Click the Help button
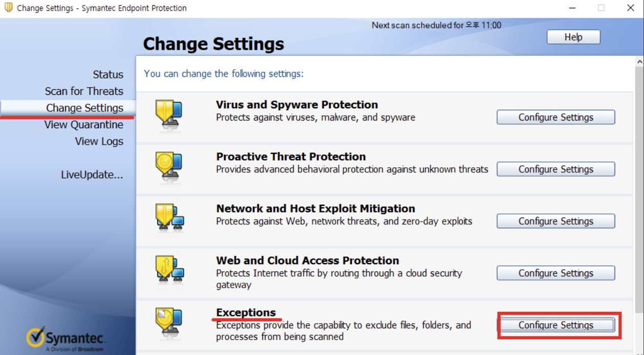Image resolution: width=644 pixels, height=355 pixels. pos(573,37)
